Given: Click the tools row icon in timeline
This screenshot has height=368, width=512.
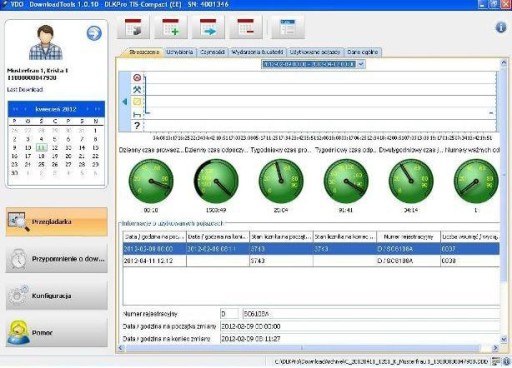Looking at the screenshot, I should [137, 89].
